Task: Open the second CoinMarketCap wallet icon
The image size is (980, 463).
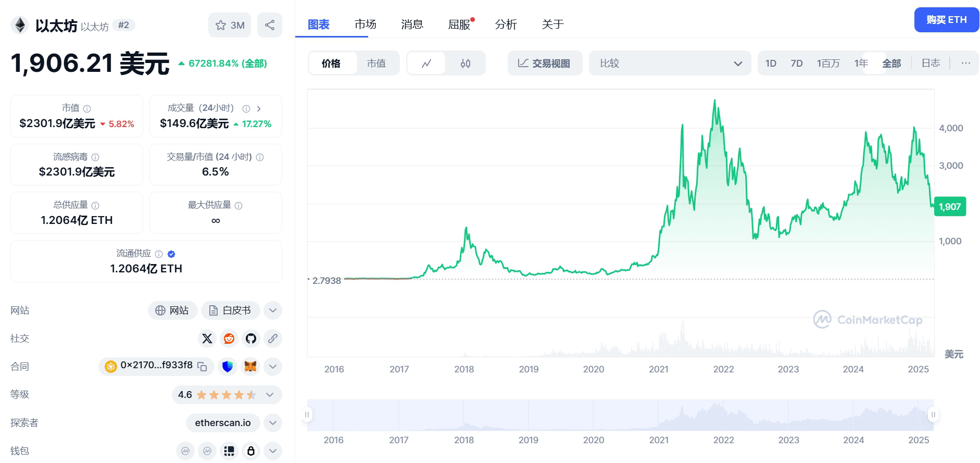Action: coord(207,451)
